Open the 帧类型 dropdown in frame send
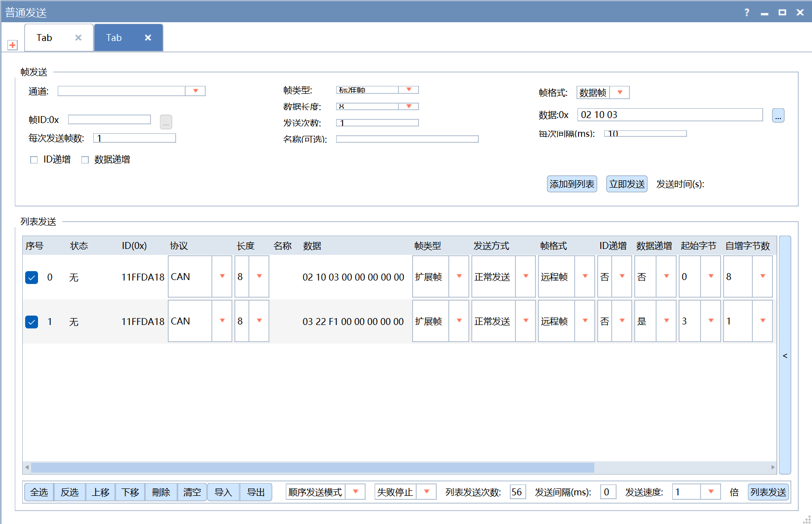This screenshot has height=524, width=812. tap(409, 90)
